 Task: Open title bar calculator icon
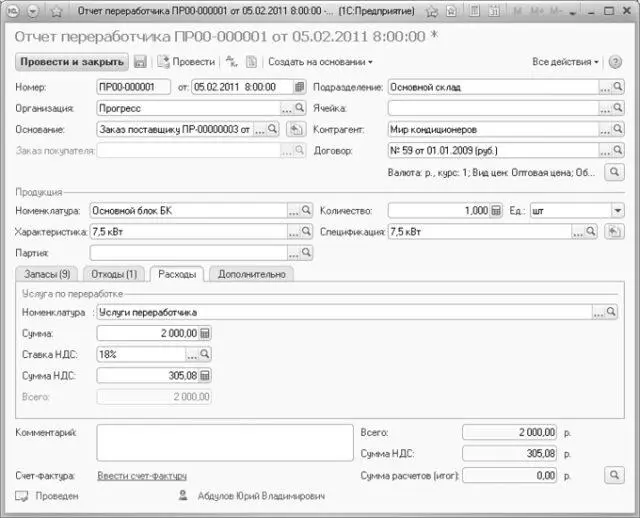[x=474, y=11]
